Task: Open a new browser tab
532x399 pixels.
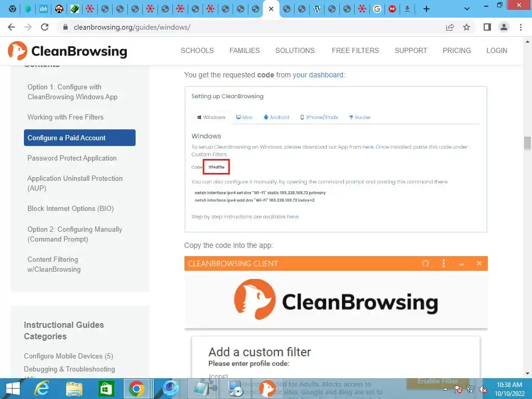Action: [x=427, y=9]
